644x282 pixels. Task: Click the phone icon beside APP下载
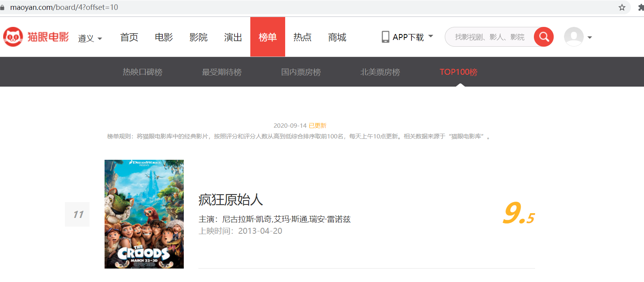pos(385,37)
